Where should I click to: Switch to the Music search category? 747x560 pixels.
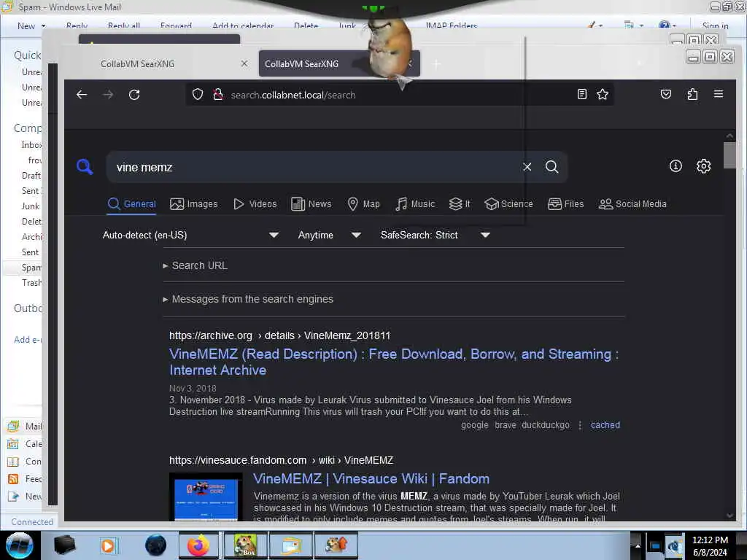[415, 204]
